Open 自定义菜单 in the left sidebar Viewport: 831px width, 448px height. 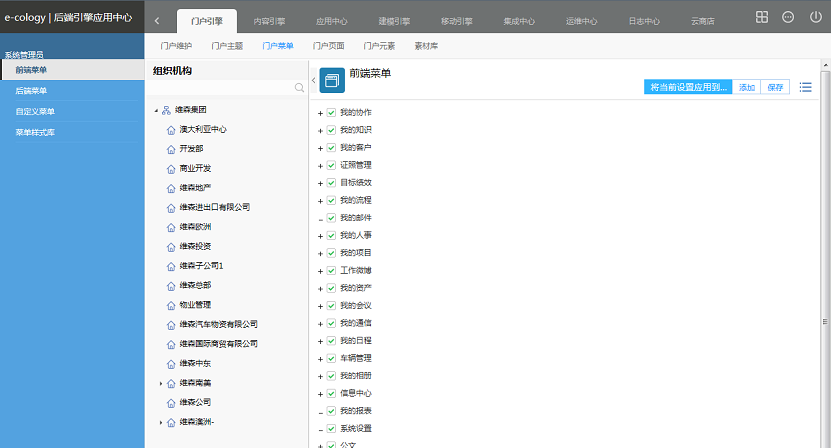(35, 111)
